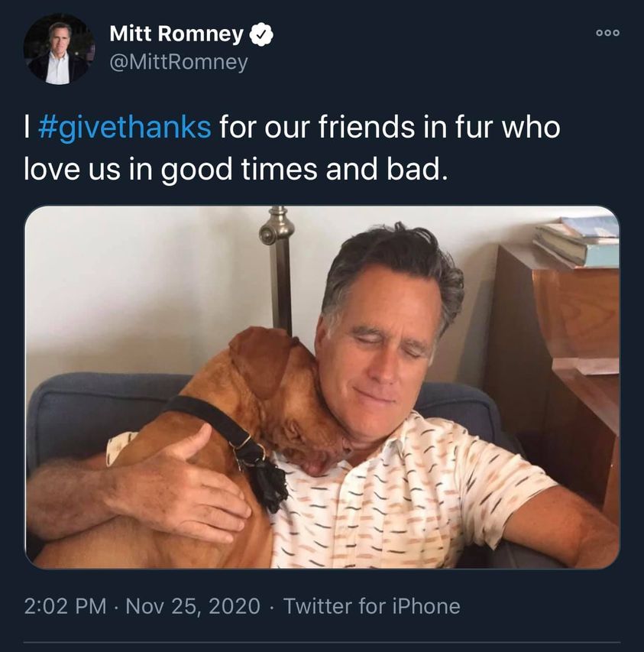644x652 pixels.
Task: Open the Mitt Romney profile avatar
Action: tap(58, 50)
